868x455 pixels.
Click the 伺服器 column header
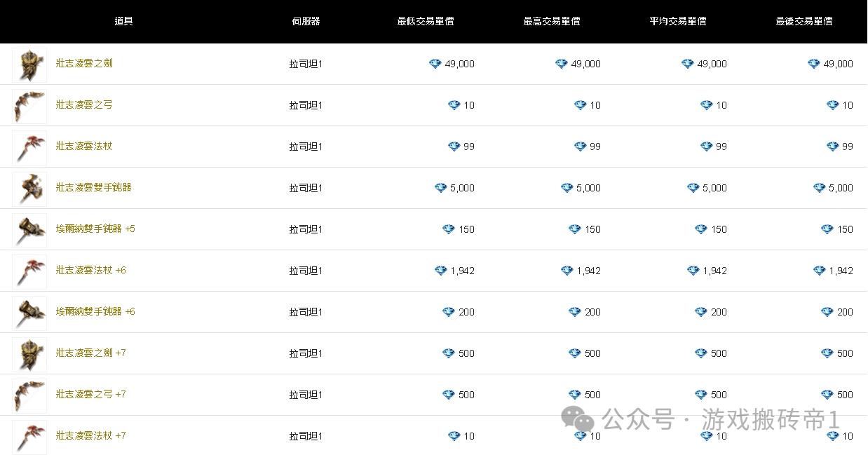coord(306,21)
